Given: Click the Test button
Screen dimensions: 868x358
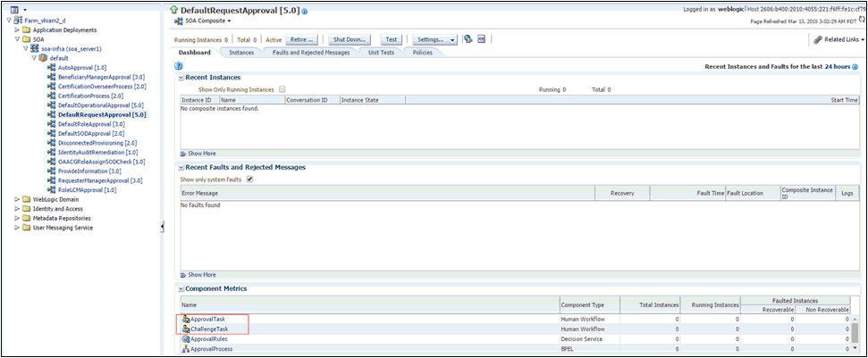Looking at the screenshot, I should 392,40.
